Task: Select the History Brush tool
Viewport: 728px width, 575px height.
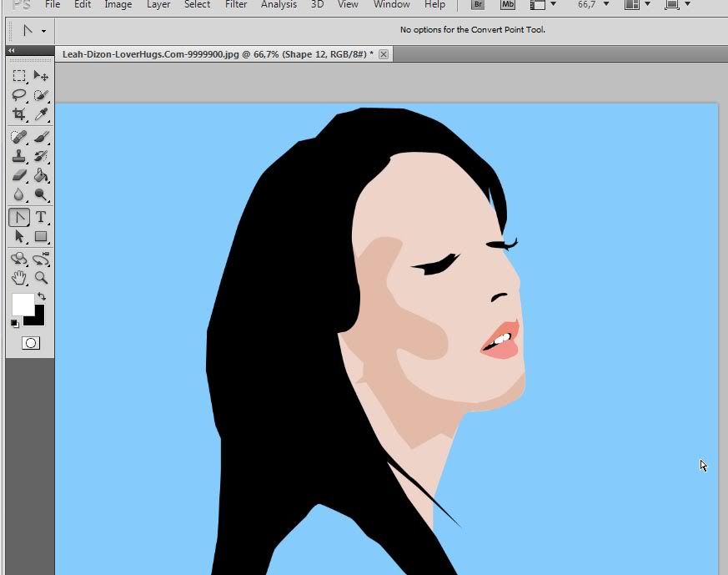Action: 41,156
